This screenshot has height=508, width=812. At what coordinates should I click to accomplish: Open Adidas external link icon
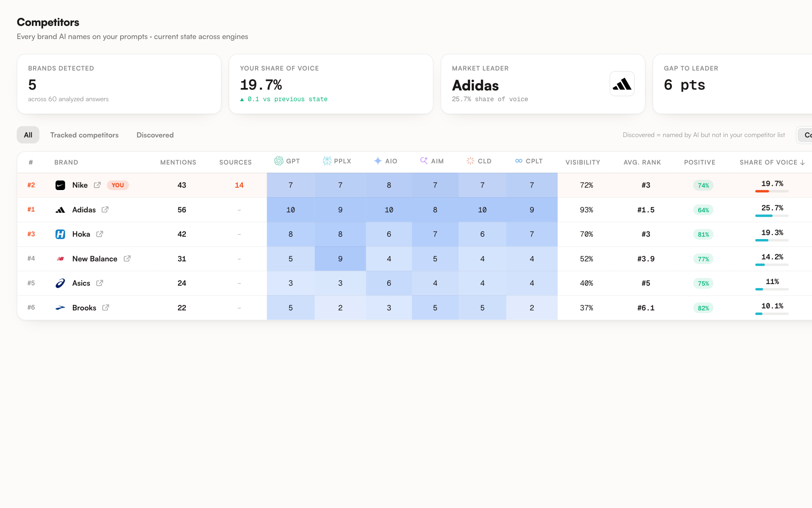105,210
